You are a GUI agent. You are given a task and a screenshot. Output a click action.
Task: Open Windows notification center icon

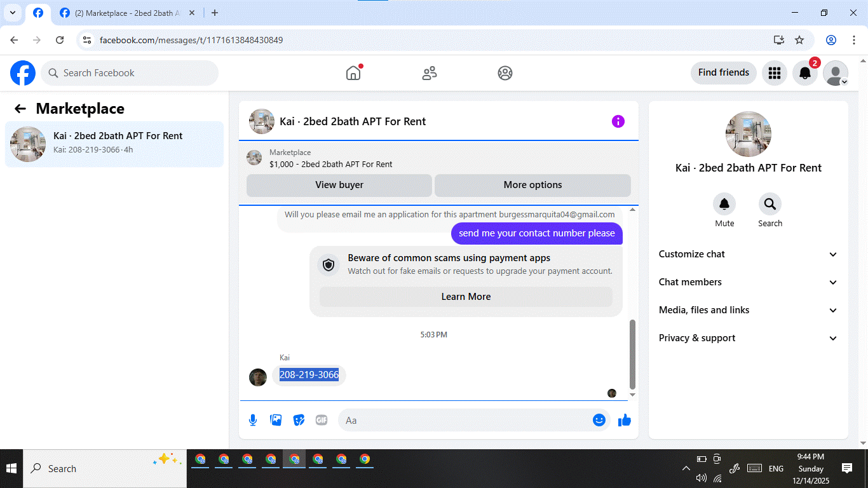[x=847, y=468]
